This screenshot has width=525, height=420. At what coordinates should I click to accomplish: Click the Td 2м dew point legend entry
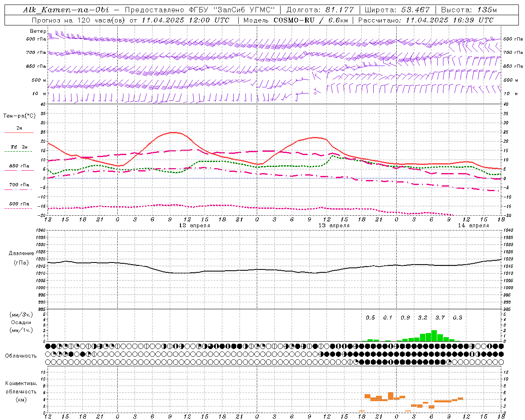tap(19, 147)
